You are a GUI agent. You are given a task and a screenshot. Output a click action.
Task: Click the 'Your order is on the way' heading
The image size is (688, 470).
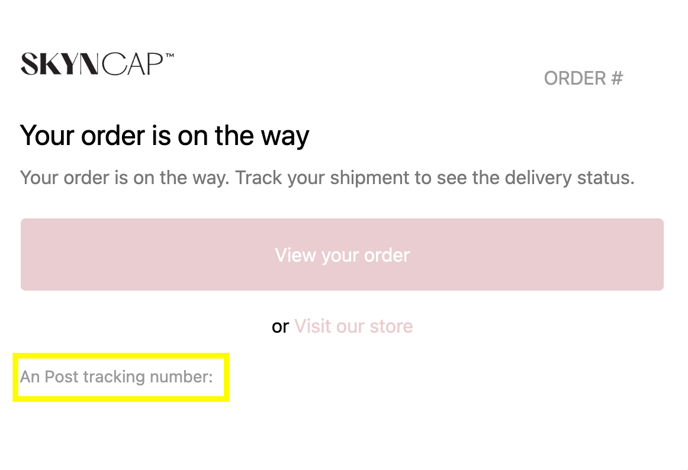[165, 135]
